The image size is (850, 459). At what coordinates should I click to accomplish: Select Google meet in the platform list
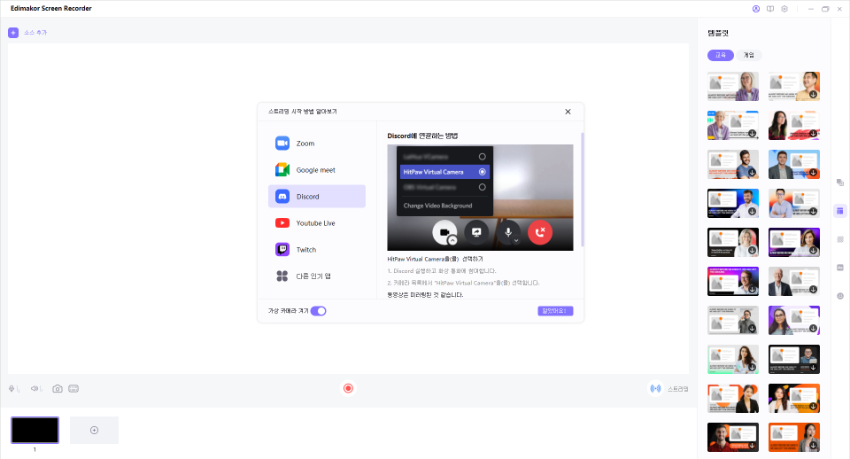317,170
